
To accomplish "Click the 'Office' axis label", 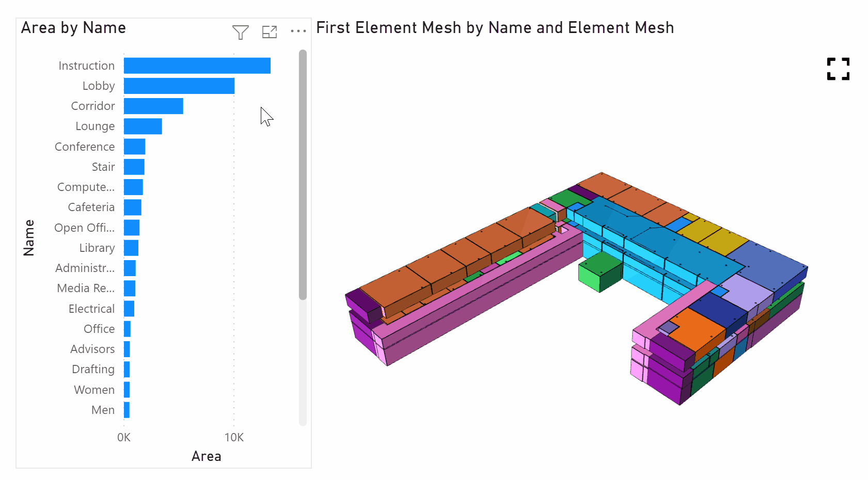I will [99, 329].
